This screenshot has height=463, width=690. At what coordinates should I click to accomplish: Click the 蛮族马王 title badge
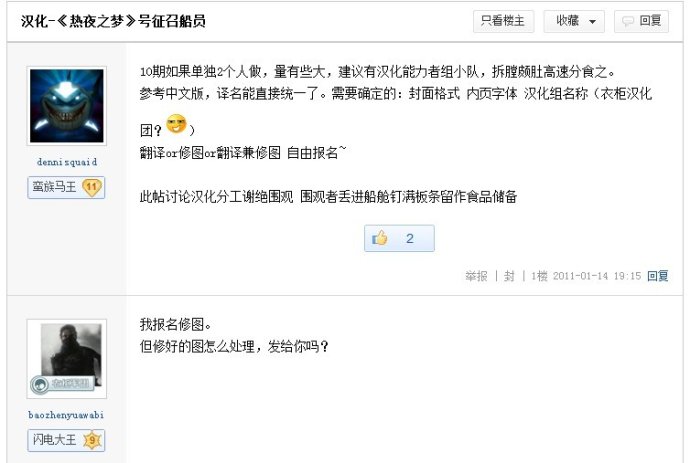tap(55, 187)
